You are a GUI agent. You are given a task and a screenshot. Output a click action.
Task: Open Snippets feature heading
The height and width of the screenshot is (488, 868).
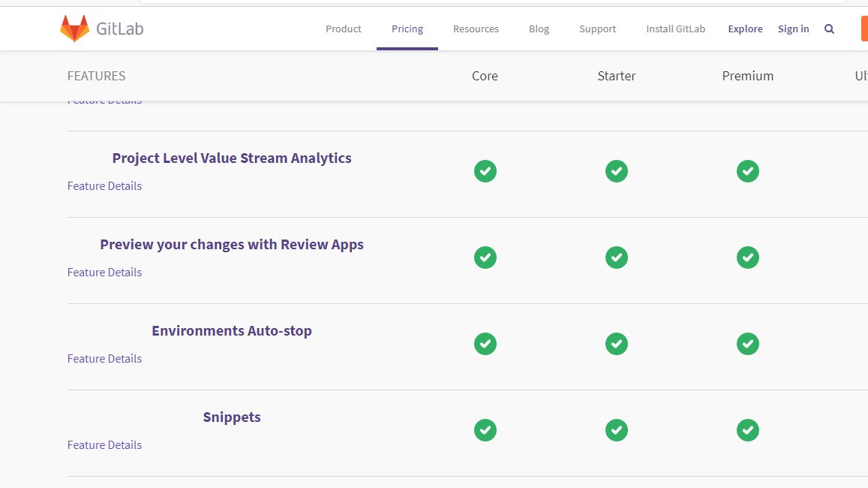[x=232, y=417]
